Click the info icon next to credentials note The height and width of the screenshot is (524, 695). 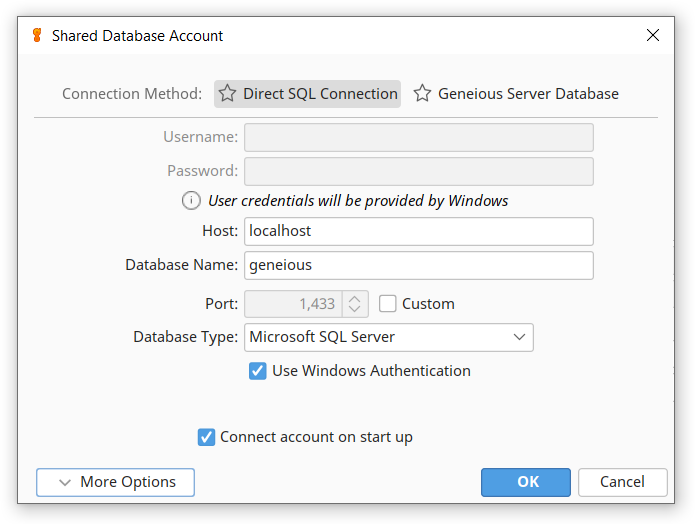(x=191, y=201)
